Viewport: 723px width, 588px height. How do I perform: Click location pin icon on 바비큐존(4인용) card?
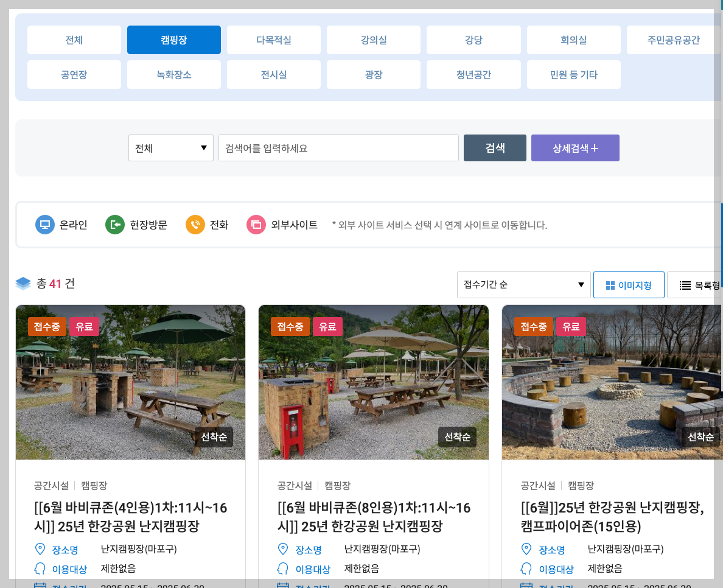(40, 549)
